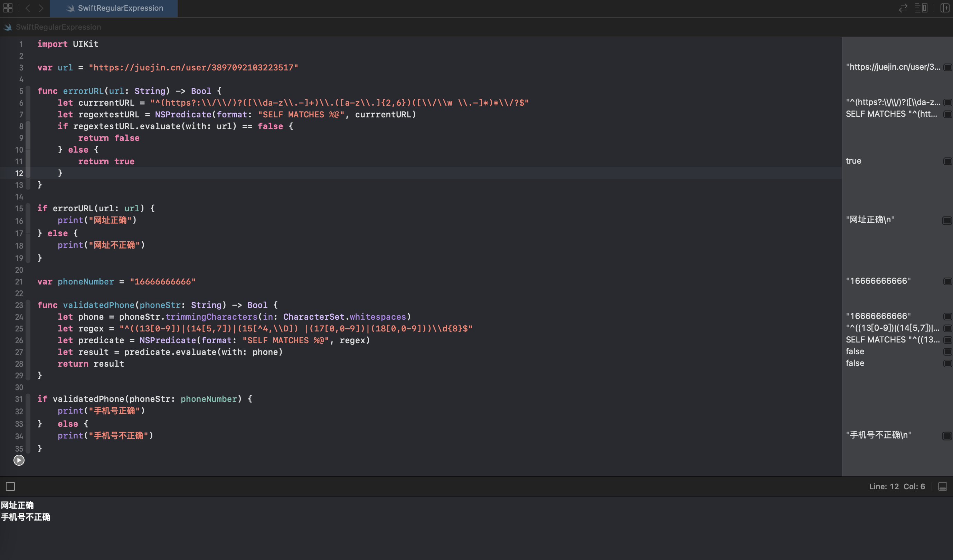953x560 pixels.
Task: Toggle quick look for the url string result
Action: 947,68
